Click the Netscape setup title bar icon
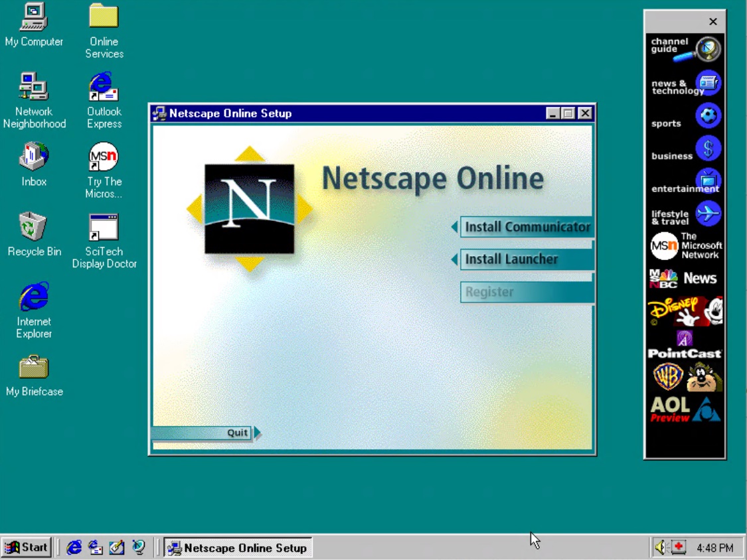The image size is (747, 560). [x=159, y=113]
